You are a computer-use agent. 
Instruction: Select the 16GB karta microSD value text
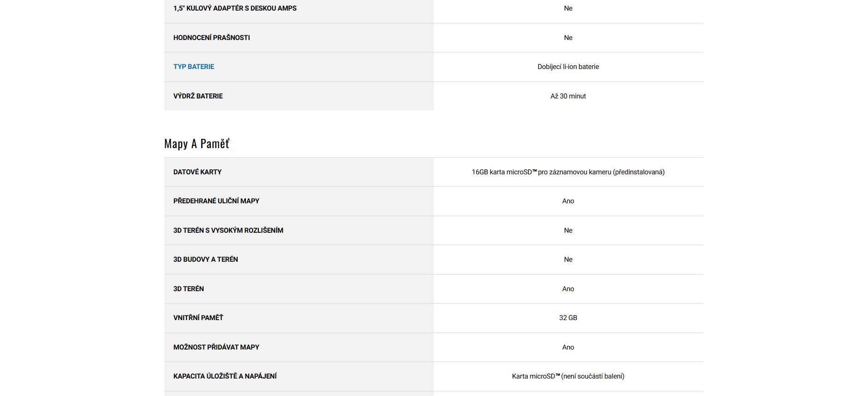point(568,172)
